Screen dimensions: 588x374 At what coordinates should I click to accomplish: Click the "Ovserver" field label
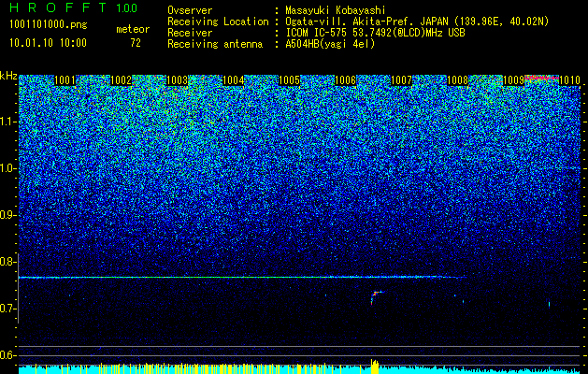(190, 11)
